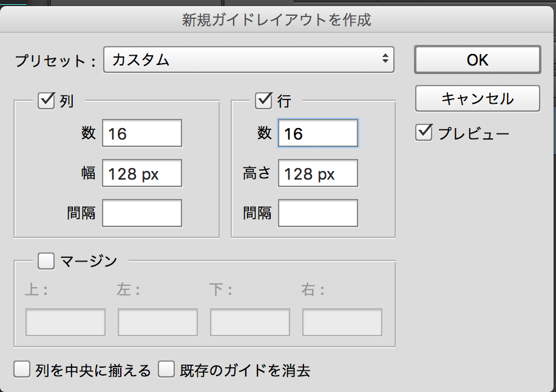Click the margin 上 input field
The height and width of the screenshot is (392, 556).
(x=66, y=322)
